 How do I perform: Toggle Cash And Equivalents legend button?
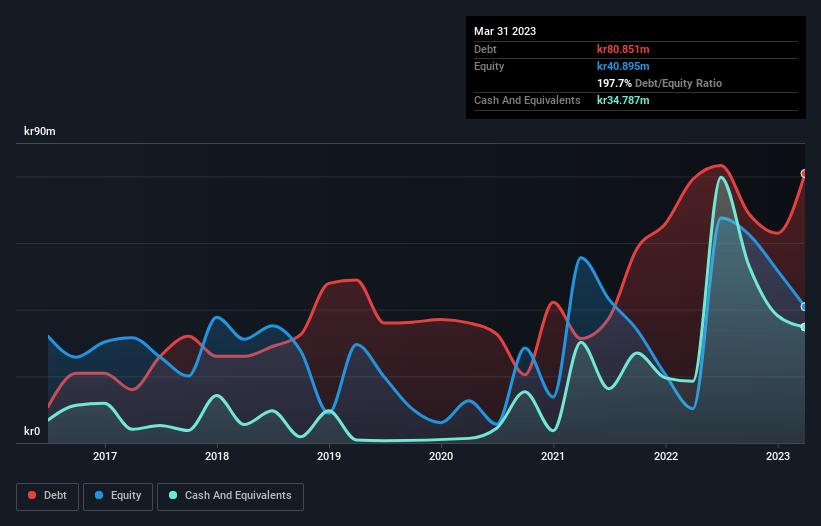pyautogui.click(x=230, y=496)
